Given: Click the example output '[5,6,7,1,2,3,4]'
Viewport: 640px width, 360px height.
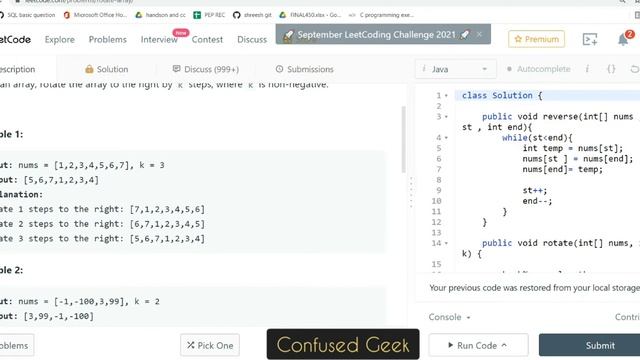Looking at the screenshot, I should (x=61, y=180).
